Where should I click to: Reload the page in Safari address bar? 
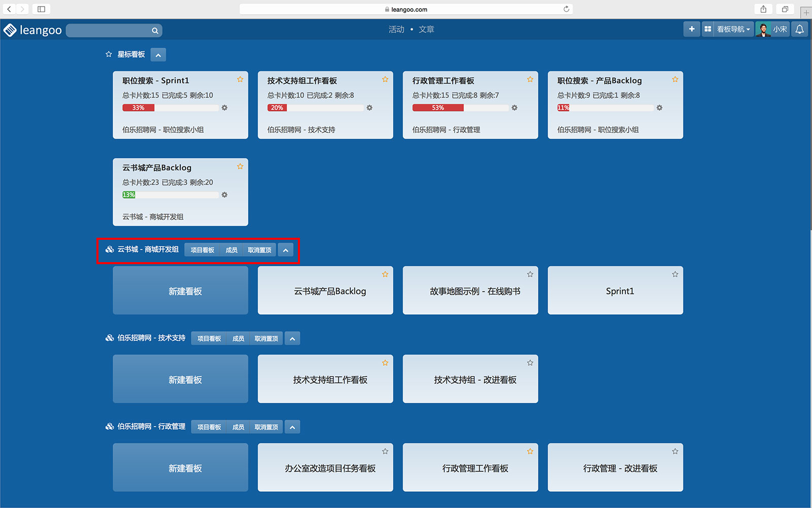[x=566, y=9]
